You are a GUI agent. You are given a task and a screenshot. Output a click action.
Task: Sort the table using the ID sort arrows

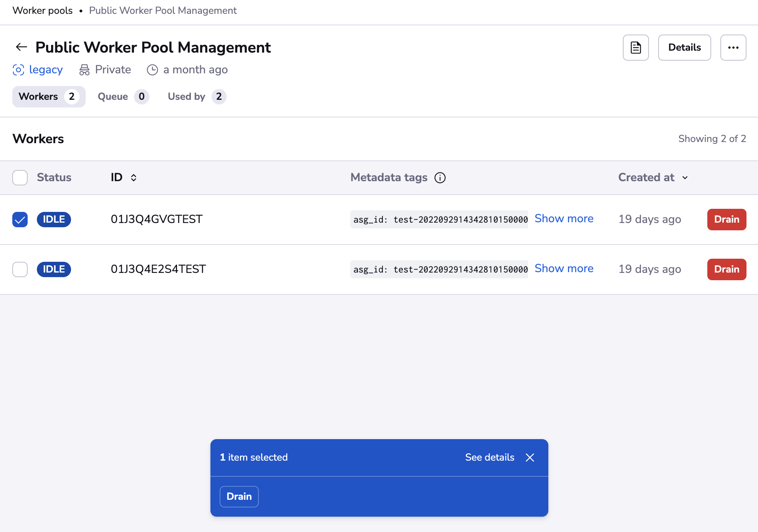tap(134, 178)
